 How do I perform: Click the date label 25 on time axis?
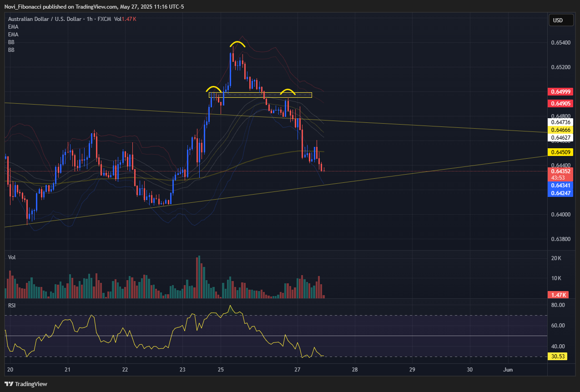(x=221, y=370)
